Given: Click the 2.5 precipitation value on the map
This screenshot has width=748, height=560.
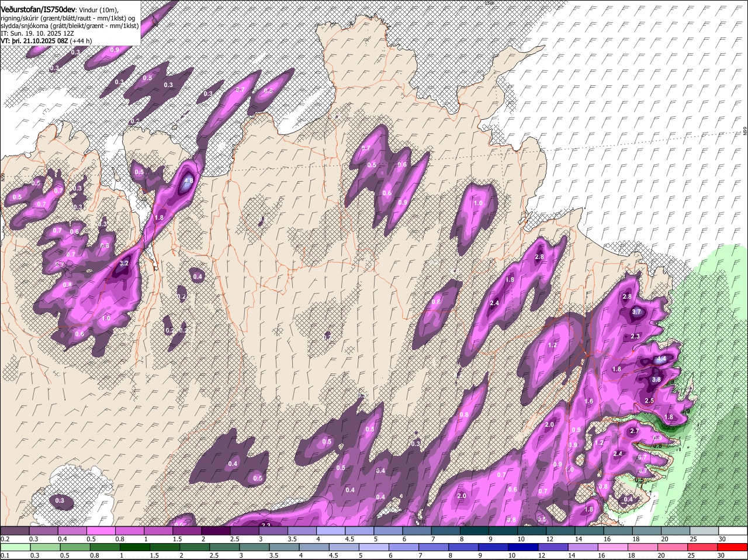Looking at the screenshot, I should (x=649, y=400).
